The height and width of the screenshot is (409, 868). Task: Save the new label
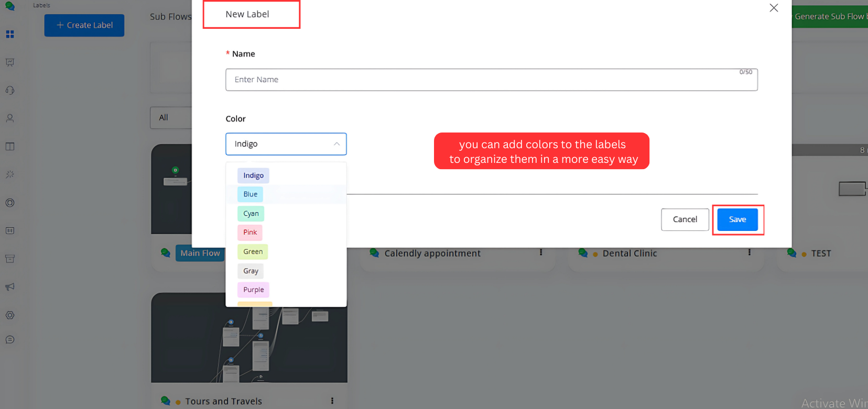tap(737, 219)
